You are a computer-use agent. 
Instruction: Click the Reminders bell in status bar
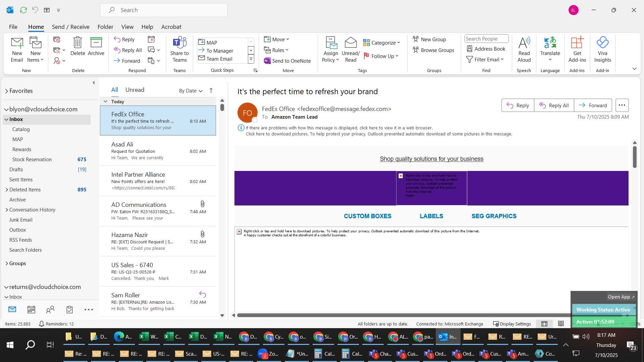[42, 324]
